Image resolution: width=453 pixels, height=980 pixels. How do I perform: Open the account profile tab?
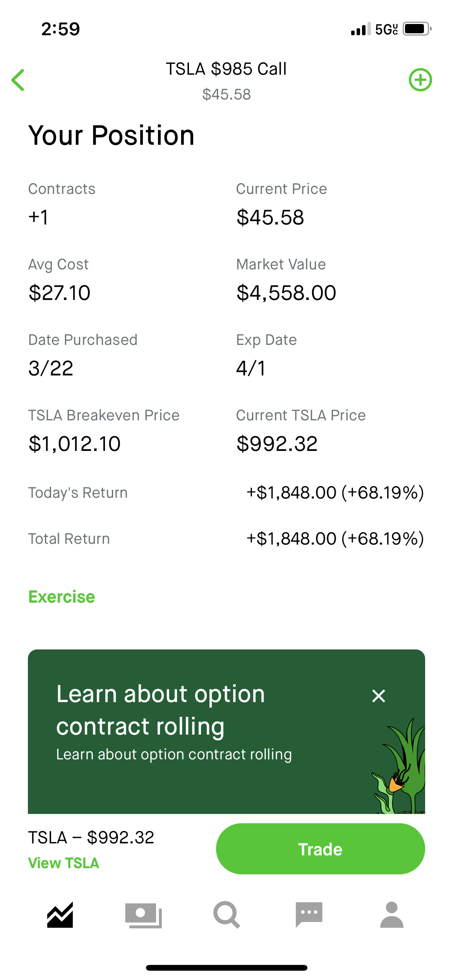pos(392,915)
